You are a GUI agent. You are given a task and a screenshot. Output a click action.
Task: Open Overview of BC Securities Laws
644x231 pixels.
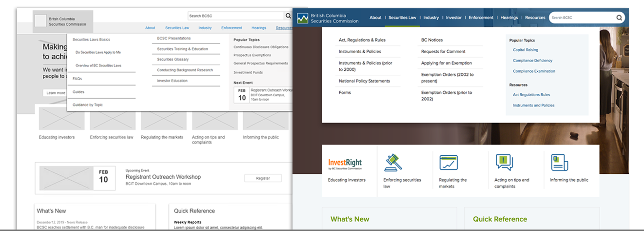click(x=98, y=65)
